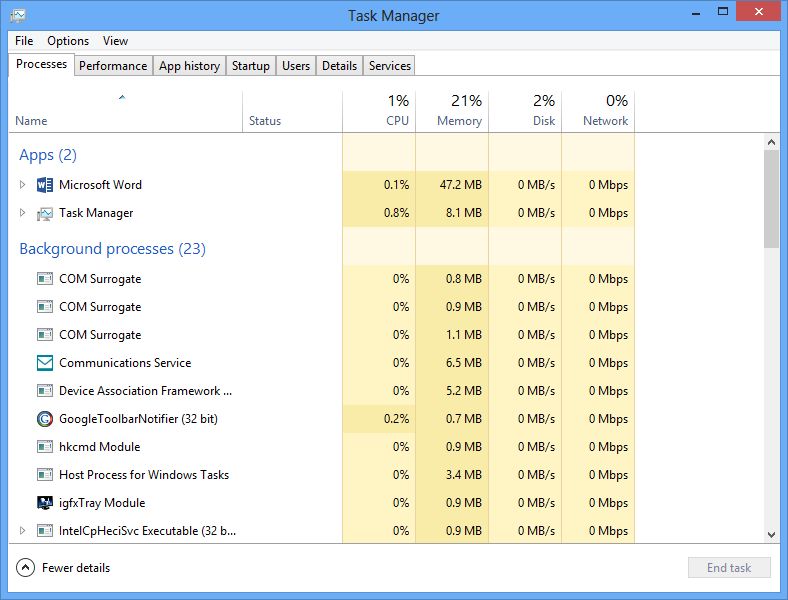The width and height of the screenshot is (788, 600).
Task: Sort processes by Disk column
Action: (525, 112)
